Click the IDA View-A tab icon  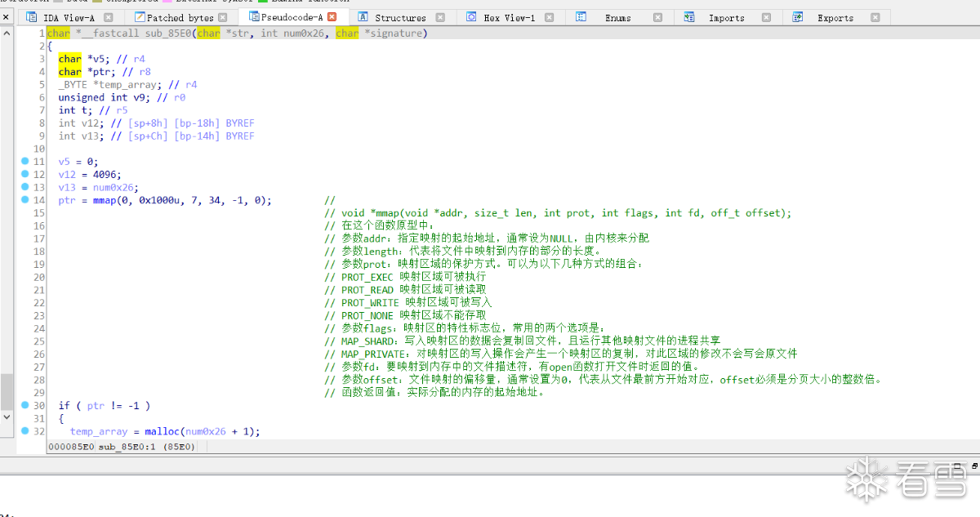pos(32,17)
